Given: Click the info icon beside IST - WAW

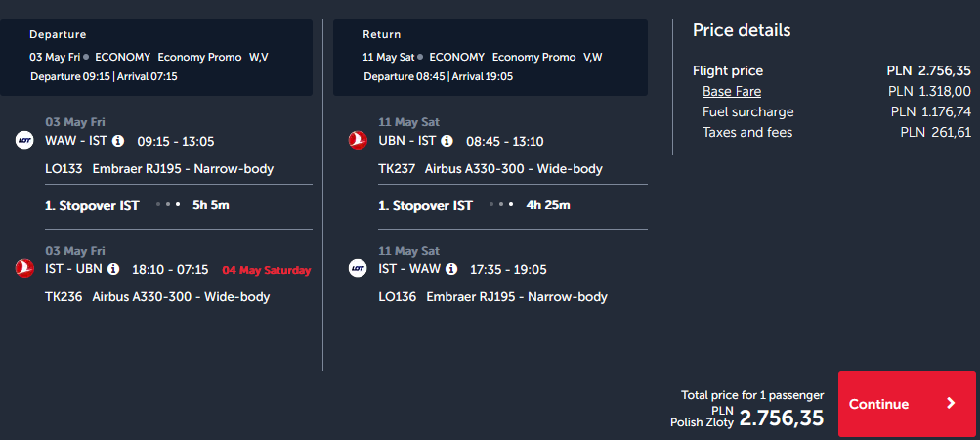Looking at the screenshot, I should [x=451, y=269].
